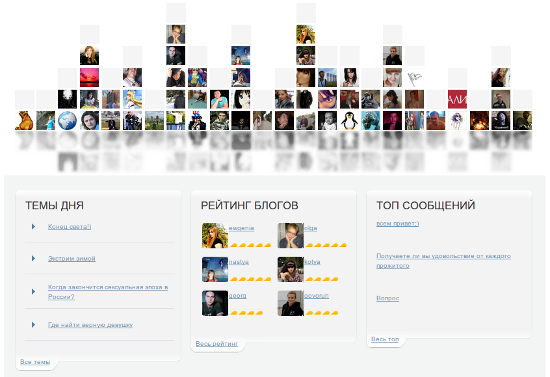Viewport: 550px width, 377px height.
Task: Click the arrow beside 'Когда закончится сексуальная эпоха'
Action: 33,291
